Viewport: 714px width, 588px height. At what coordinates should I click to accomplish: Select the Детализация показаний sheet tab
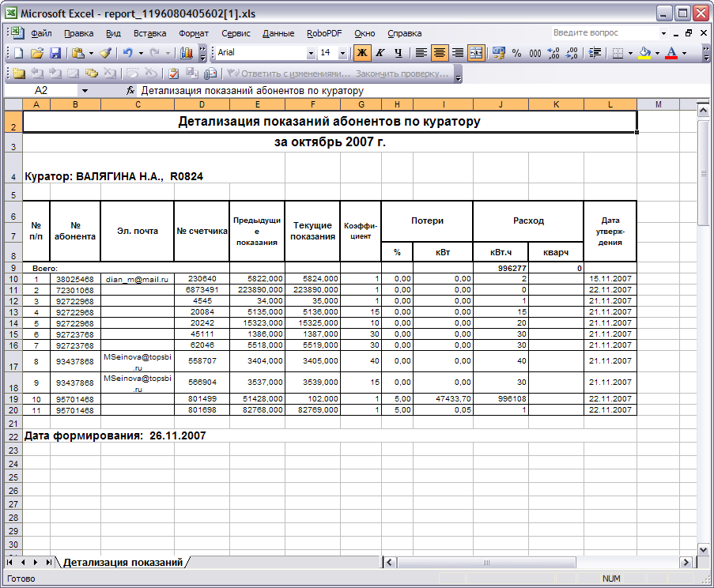coord(123,563)
